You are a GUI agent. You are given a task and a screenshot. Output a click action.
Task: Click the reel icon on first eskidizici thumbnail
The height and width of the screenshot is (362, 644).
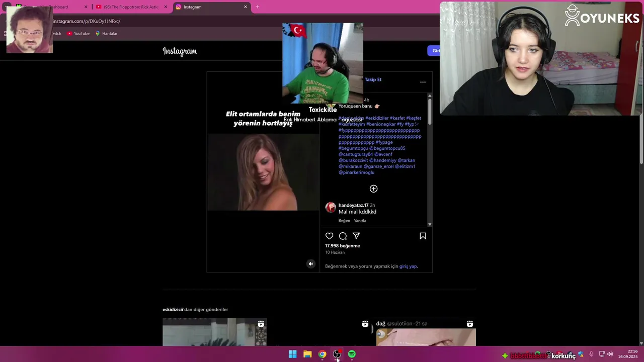pos(261,324)
